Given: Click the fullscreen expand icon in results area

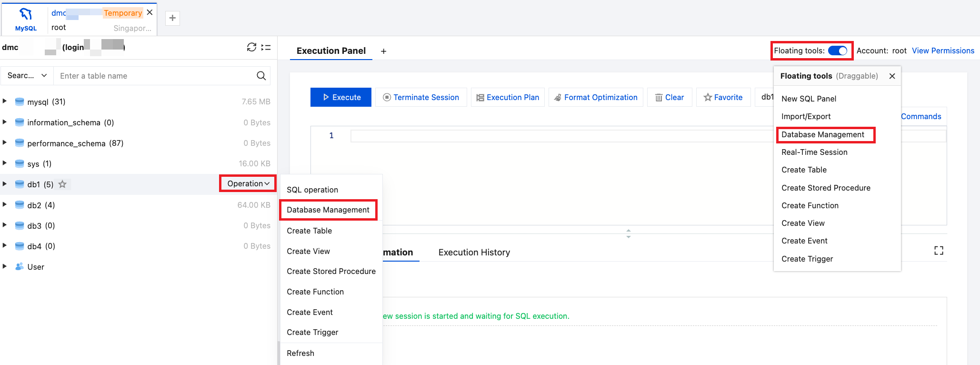Looking at the screenshot, I should pos(939,251).
